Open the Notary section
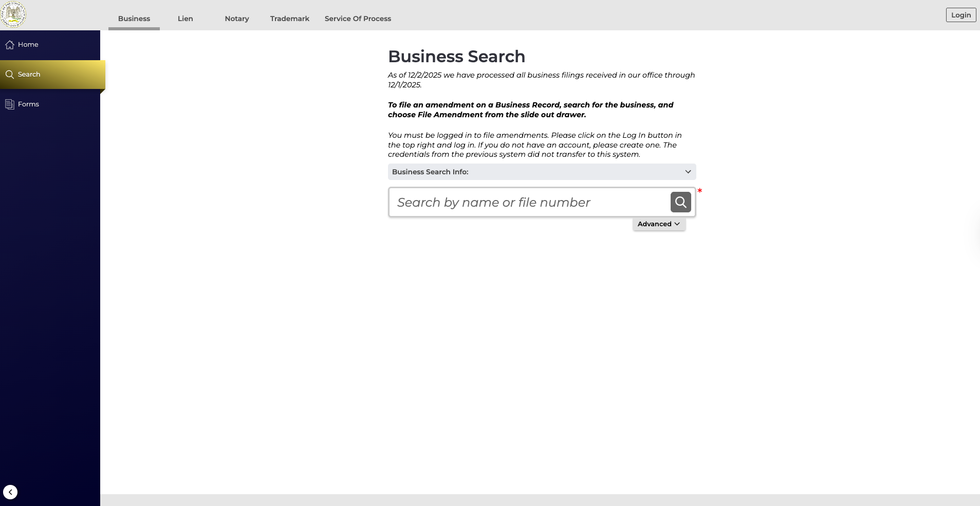Image resolution: width=980 pixels, height=506 pixels. coord(236,19)
